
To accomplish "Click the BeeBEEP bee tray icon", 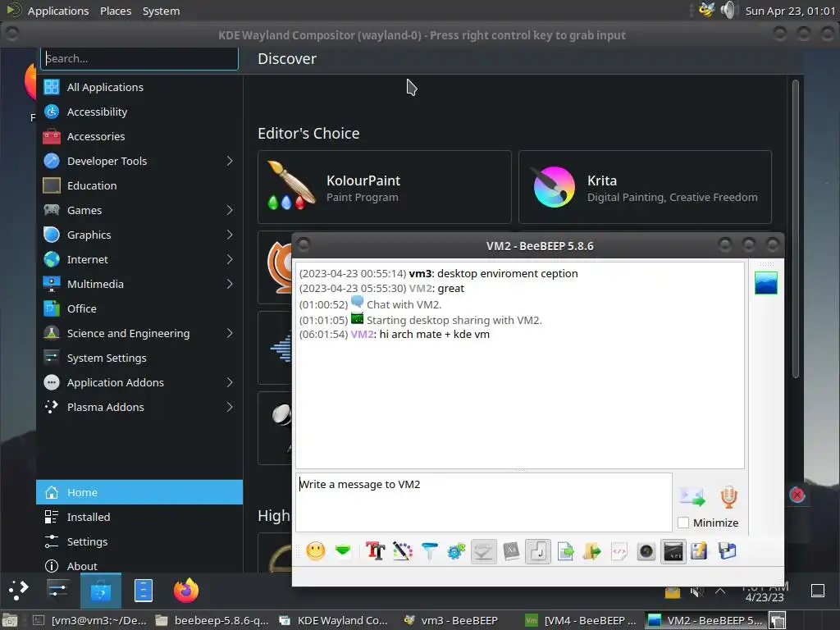I will 706,10.
